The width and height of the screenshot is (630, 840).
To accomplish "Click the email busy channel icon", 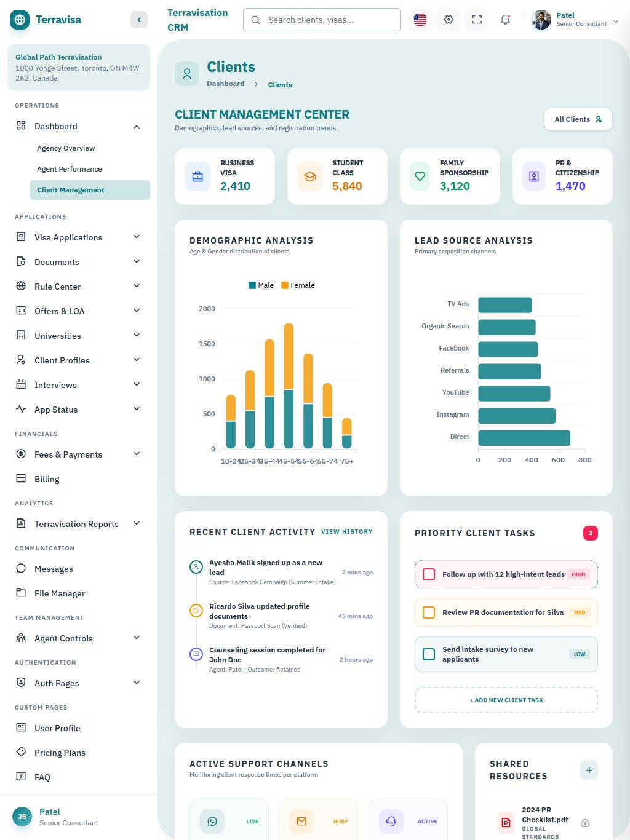I will 301,822.
